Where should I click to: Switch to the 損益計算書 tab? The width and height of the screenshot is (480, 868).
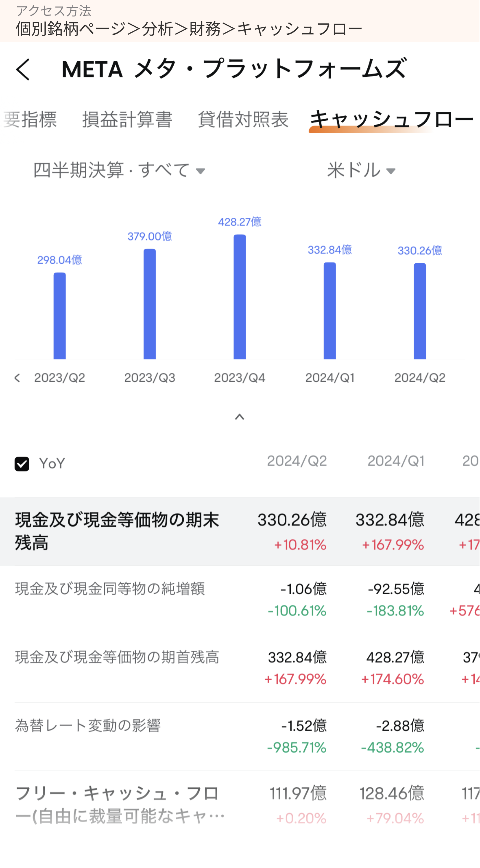[127, 120]
